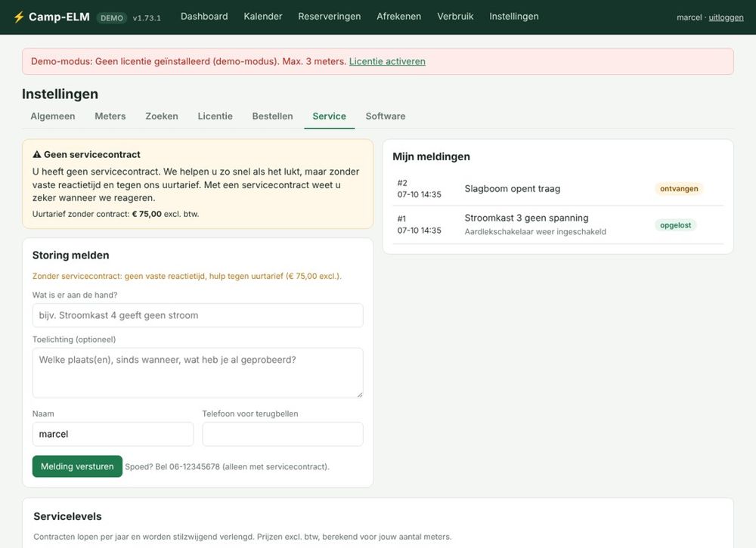This screenshot has height=548, width=756.
Task: Click the Camp-ELM lightning bolt logo icon
Action: coord(19,17)
